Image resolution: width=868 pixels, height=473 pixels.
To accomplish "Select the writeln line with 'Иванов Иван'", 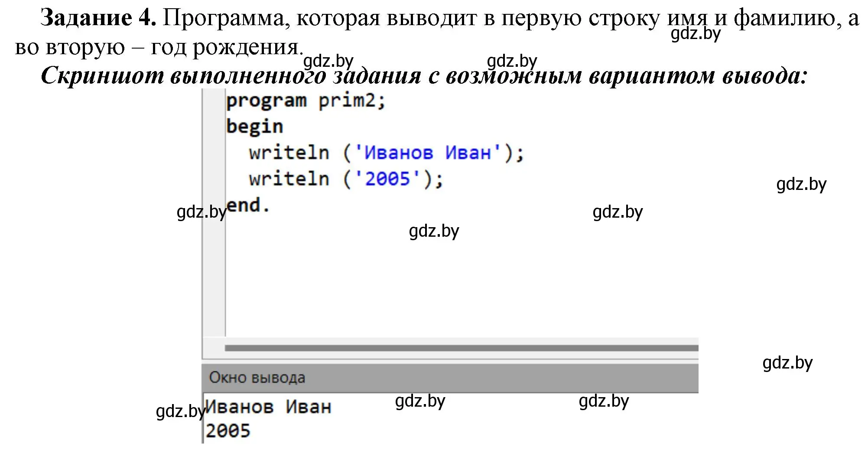I will (387, 153).
